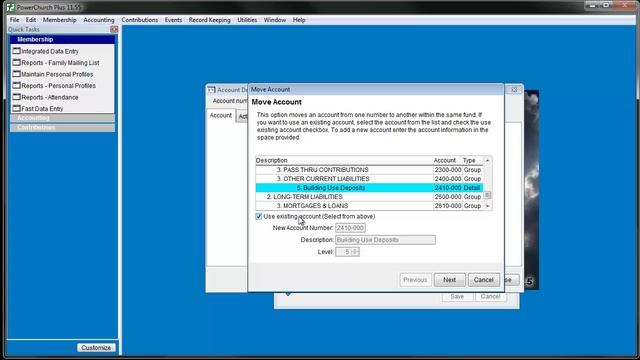Screen dimensions: 640x360
Task: Open the Membership menu
Action: pyautogui.click(x=60, y=20)
